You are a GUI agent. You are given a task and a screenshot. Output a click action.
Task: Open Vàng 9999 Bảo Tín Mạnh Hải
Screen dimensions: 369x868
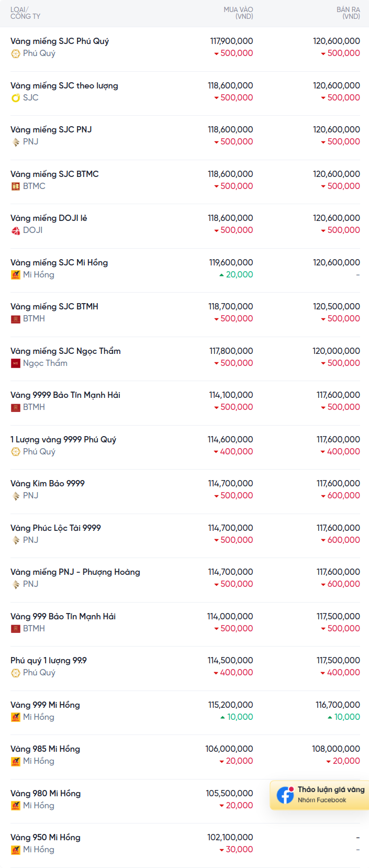click(x=185, y=403)
